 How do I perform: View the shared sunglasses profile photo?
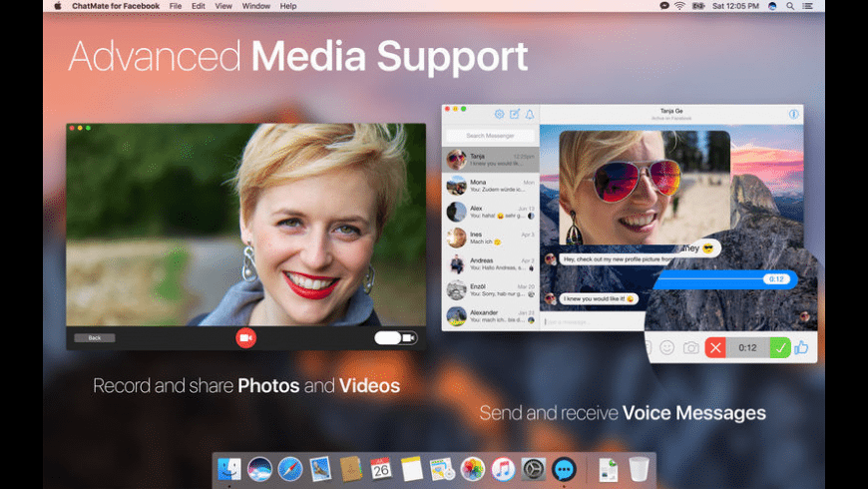pos(645,188)
